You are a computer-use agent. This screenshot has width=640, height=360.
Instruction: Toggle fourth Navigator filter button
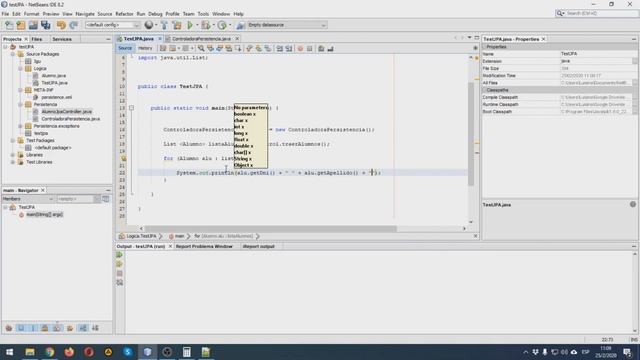tap(45, 328)
